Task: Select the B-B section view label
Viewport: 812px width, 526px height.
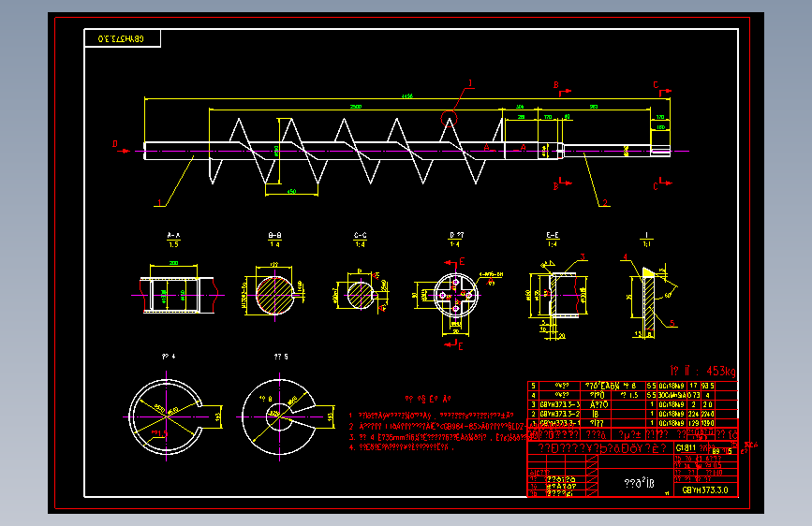Action: tap(275, 236)
